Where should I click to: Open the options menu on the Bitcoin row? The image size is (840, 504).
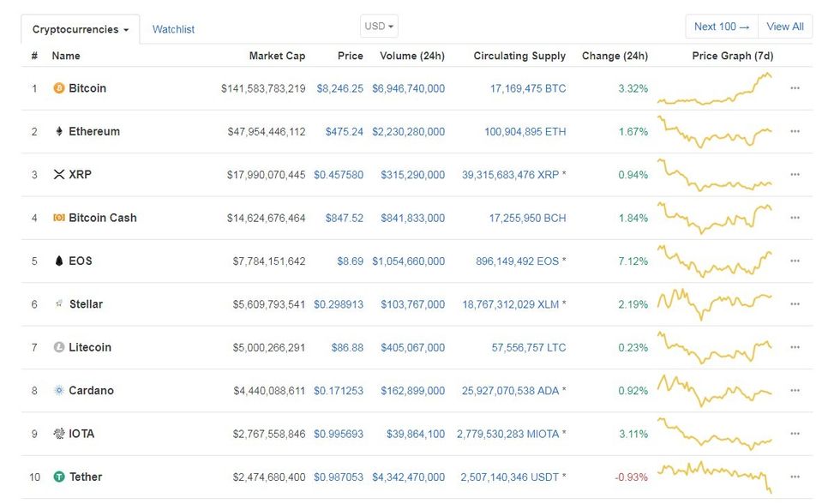tap(795, 88)
